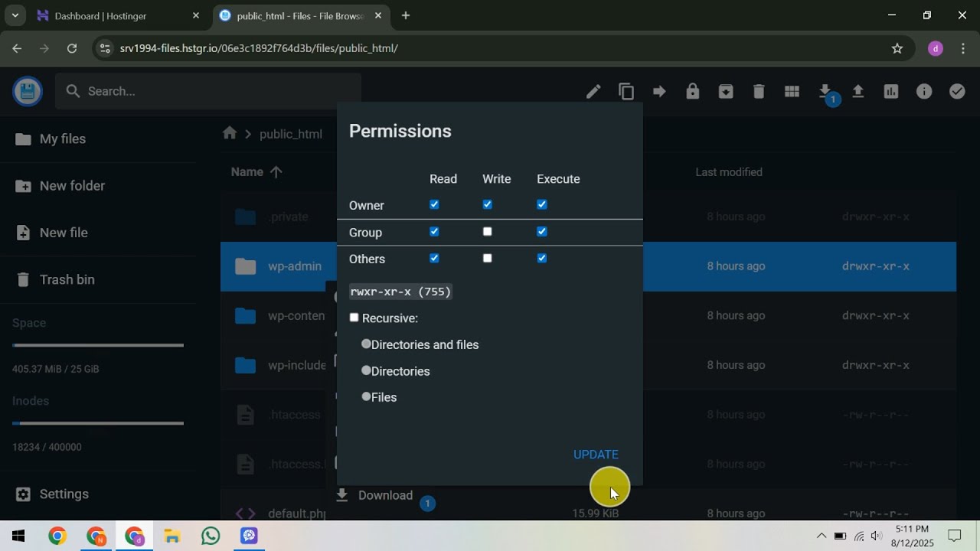The height and width of the screenshot is (551, 980).
Task: Enable Others Write permission checkbox
Action: click(487, 258)
